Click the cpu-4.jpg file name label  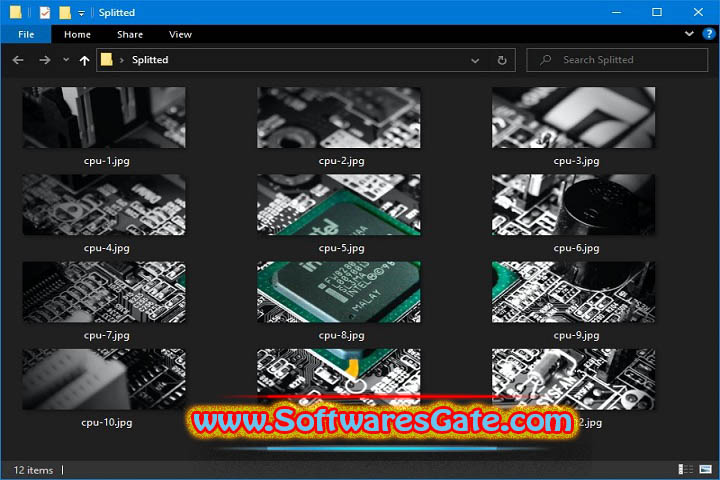tap(107, 248)
